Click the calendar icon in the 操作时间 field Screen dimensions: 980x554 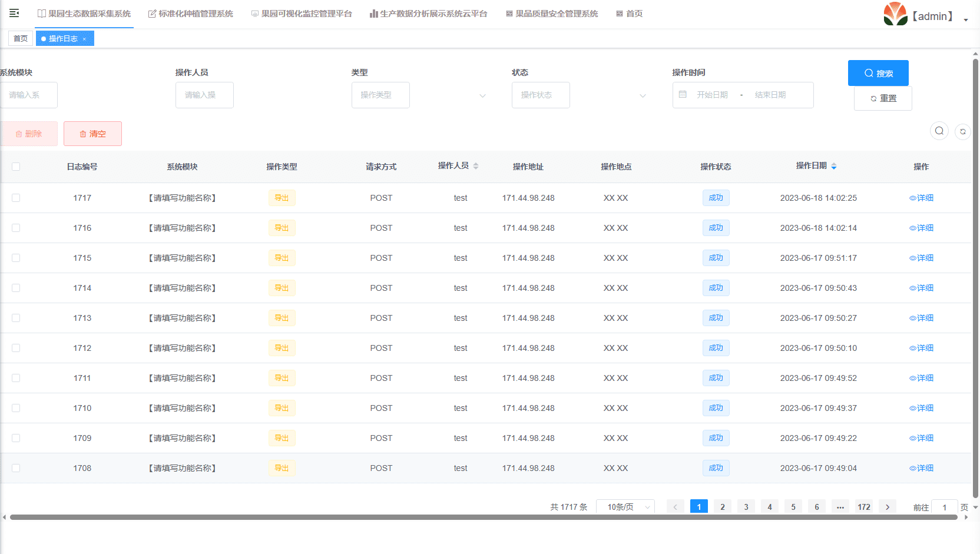tap(683, 94)
